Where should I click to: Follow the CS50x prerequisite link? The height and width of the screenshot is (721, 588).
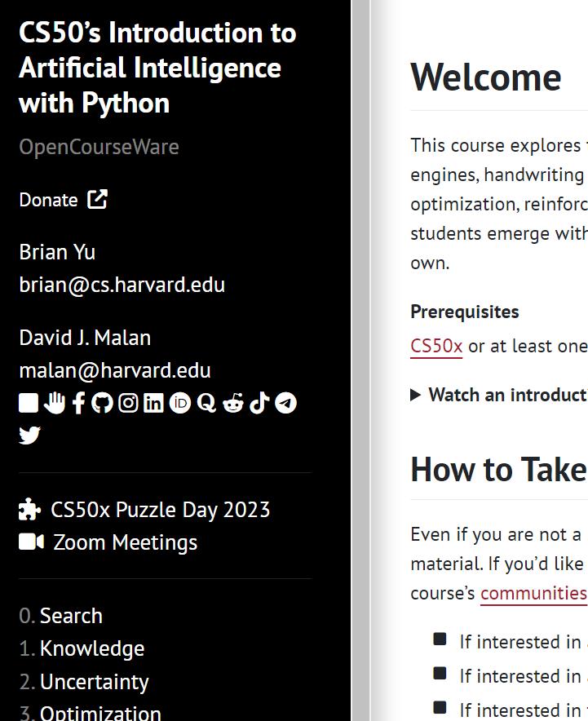[436, 346]
